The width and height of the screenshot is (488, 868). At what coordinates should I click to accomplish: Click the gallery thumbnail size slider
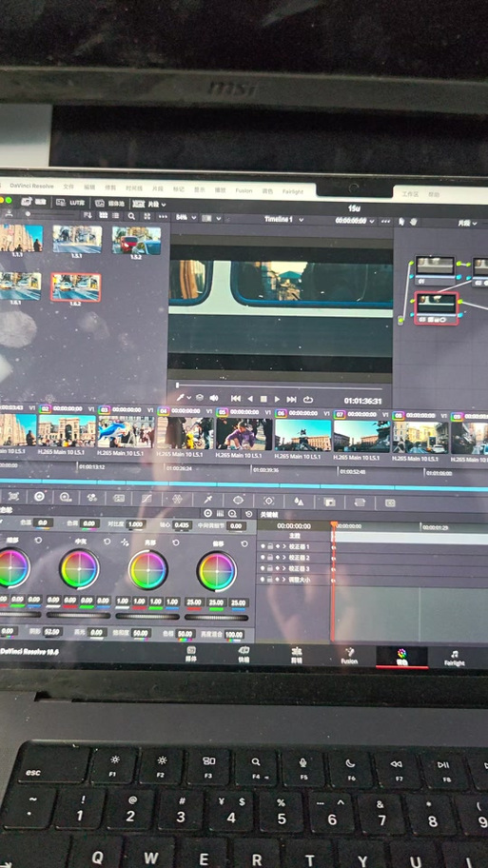pyautogui.click(x=51, y=214)
